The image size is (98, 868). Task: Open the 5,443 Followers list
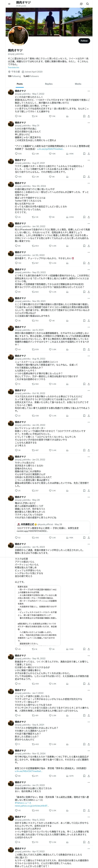[x=31, y=76]
